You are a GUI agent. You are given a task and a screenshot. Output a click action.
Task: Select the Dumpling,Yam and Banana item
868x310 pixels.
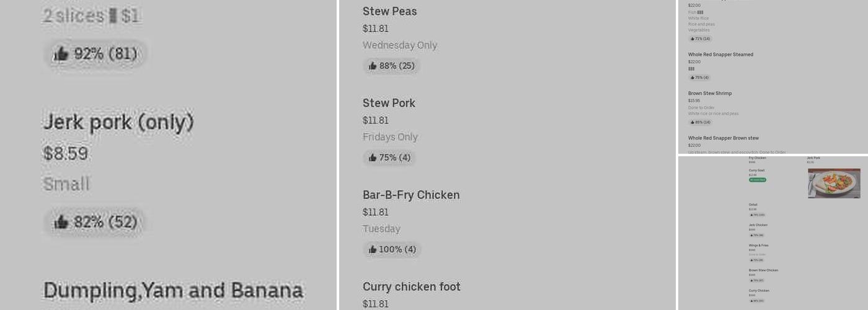[173, 290]
